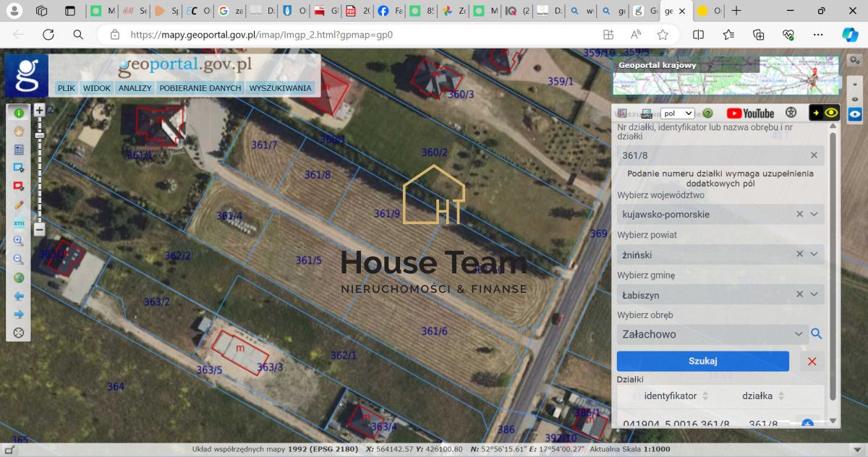Open the ANALIZY menu
The image size is (868, 457).
(135, 88)
